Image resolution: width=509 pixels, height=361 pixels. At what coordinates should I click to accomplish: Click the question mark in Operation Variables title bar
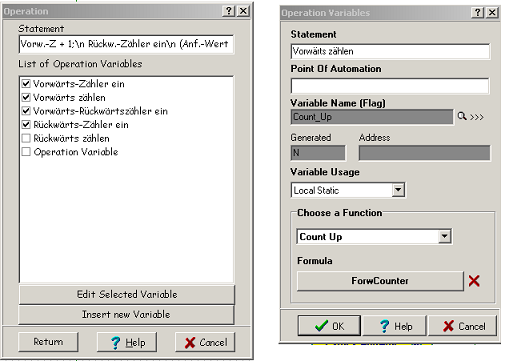(x=478, y=13)
